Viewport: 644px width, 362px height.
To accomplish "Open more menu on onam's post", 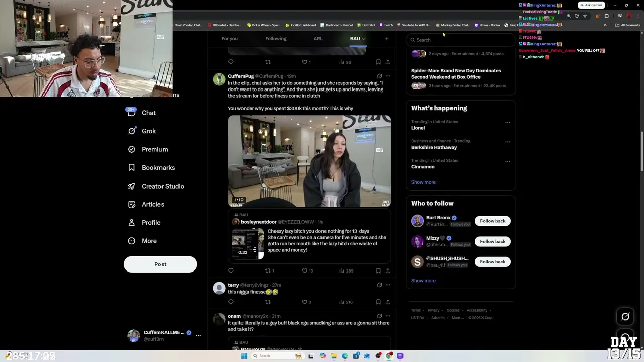I will [388, 316].
